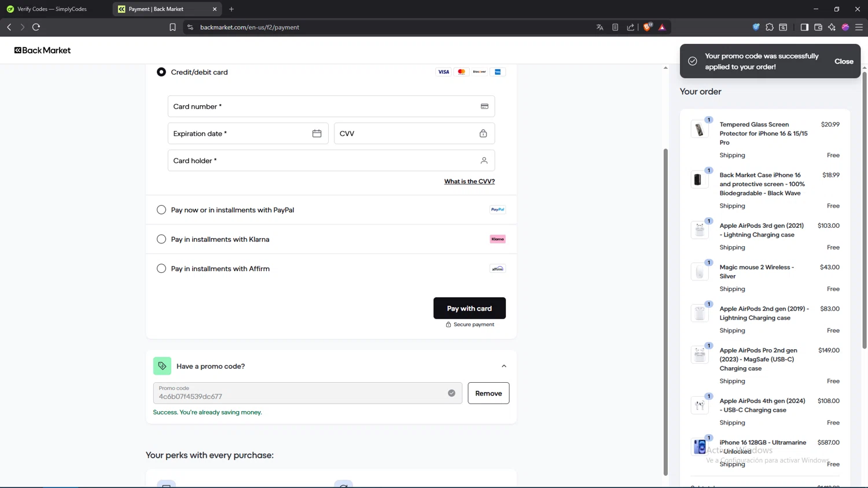Screen dimensions: 868x488
Task: Click the Mastercard logo
Action: point(461,72)
